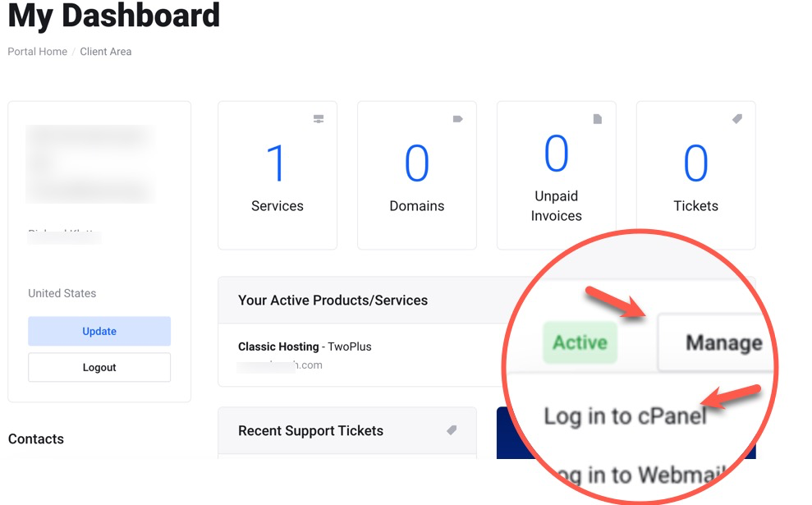Screen dimensions: 812x505
Task: Open the Services count number
Action: click(x=277, y=163)
